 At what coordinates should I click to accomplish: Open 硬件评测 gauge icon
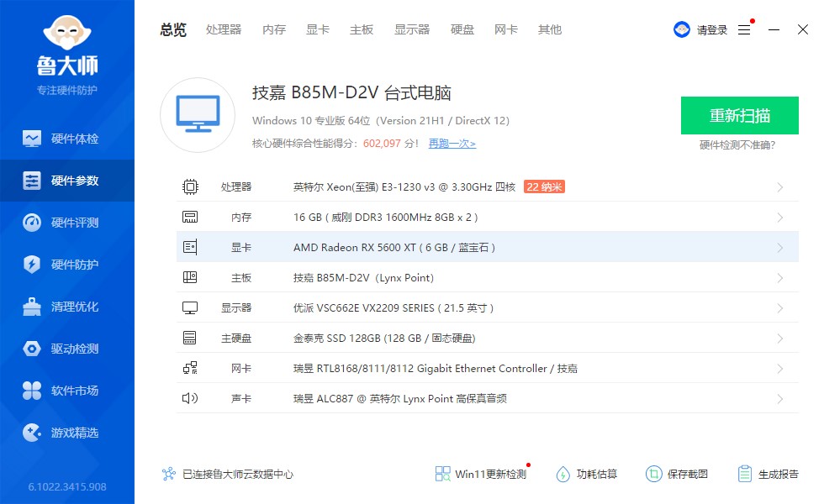(x=32, y=223)
